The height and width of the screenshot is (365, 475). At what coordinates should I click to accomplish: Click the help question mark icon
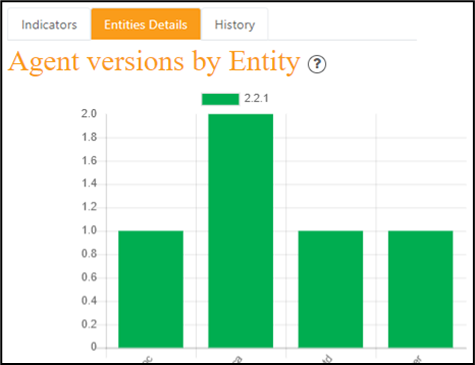tap(317, 64)
